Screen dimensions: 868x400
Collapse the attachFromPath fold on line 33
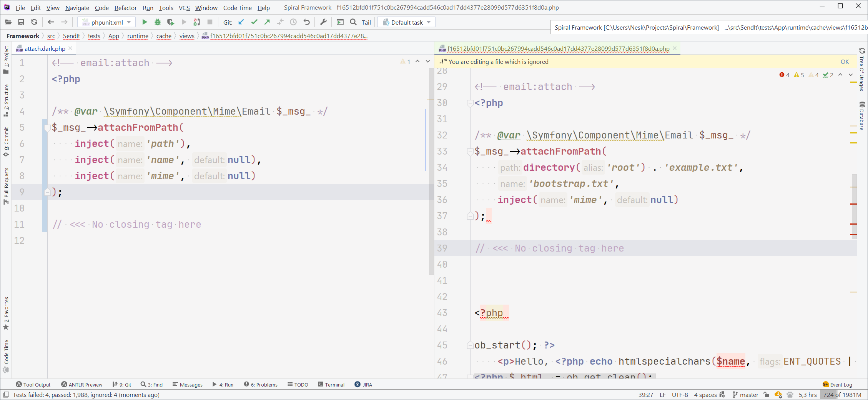click(x=470, y=152)
